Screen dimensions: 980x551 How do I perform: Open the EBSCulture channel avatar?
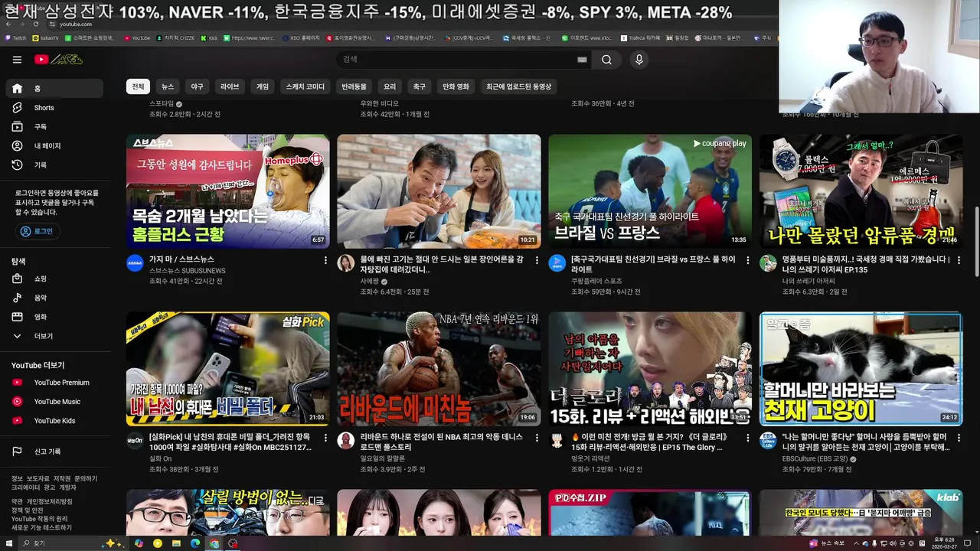tap(768, 440)
